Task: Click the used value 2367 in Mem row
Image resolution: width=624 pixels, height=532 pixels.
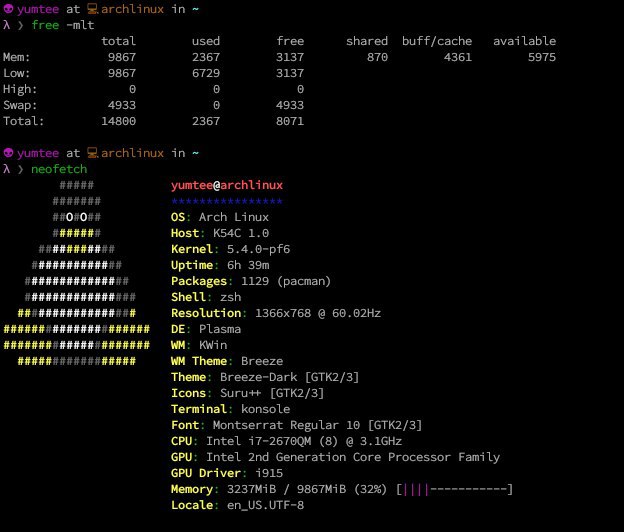Action: 206,57
